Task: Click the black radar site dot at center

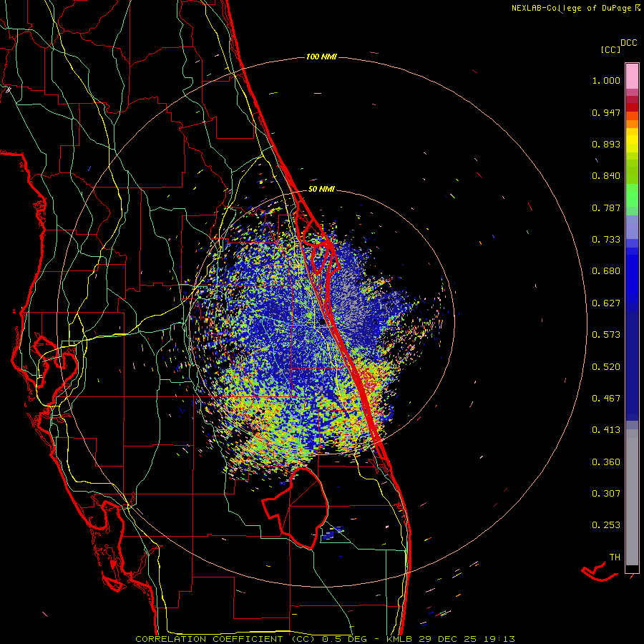Action: coord(322,323)
